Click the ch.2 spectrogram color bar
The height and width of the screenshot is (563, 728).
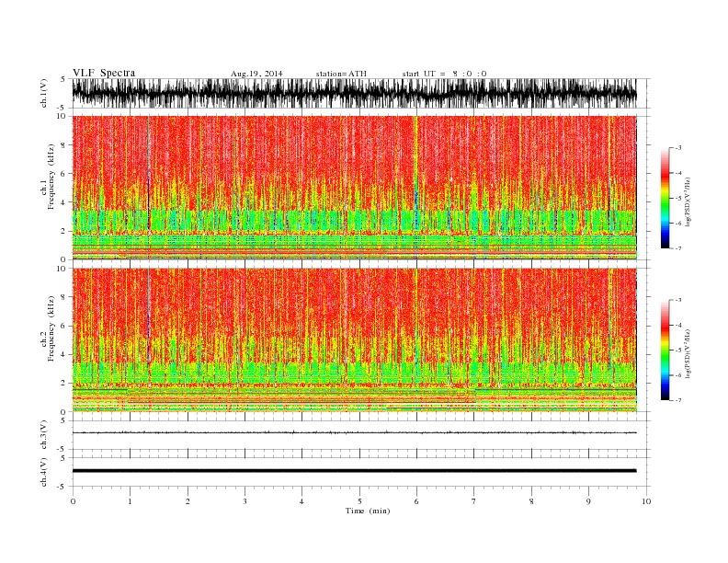[x=665, y=350]
